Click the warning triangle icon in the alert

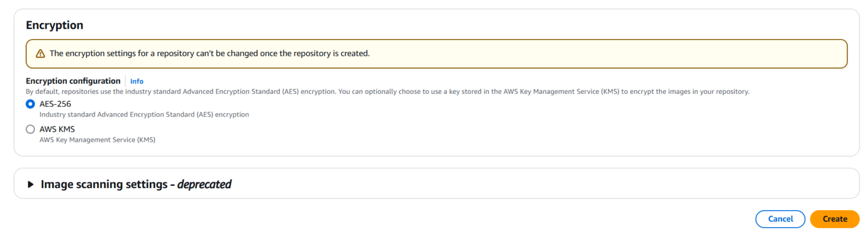tap(40, 54)
